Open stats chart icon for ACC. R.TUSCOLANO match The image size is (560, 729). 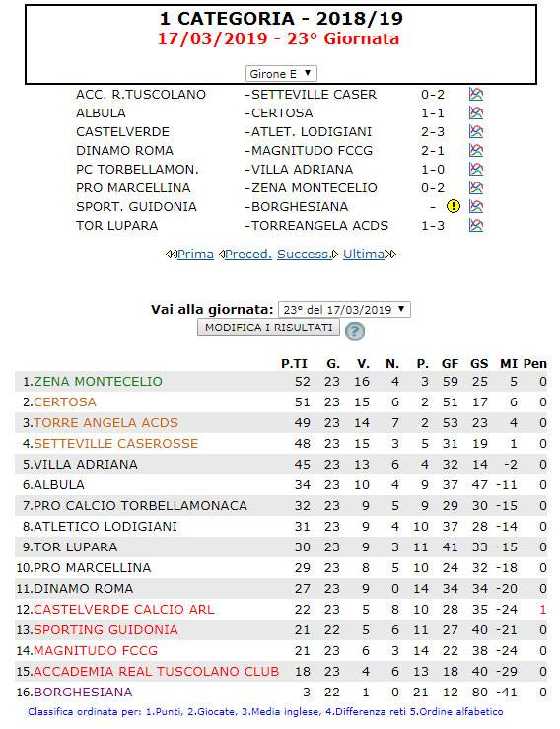pos(476,95)
